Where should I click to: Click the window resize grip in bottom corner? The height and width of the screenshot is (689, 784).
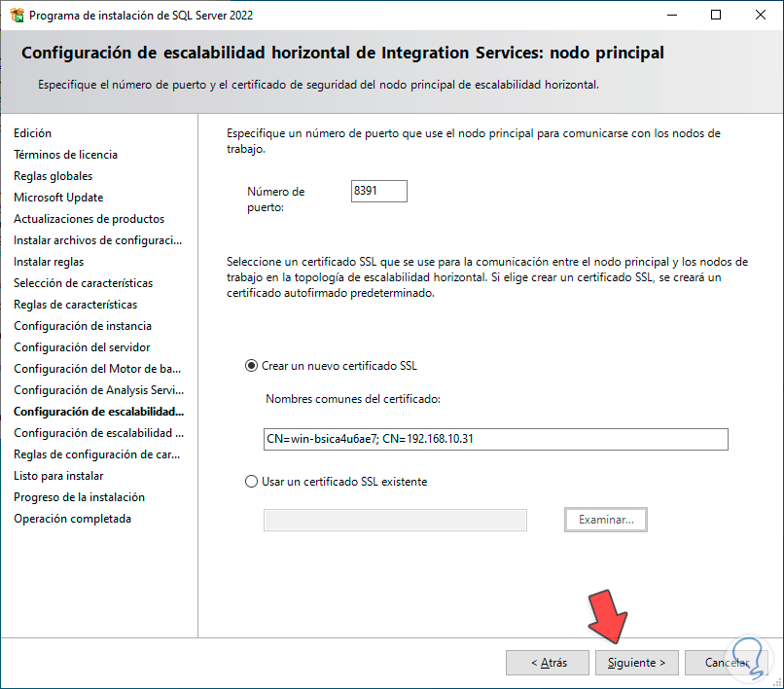pyautogui.click(x=777, y=682)
